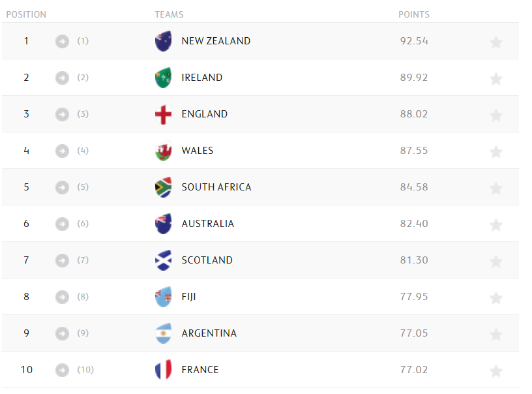Image resolution: width=532 pixels, height=394 pixels.
Task: Toggle the favourite star for Australia
Action: tap(496, 225)
